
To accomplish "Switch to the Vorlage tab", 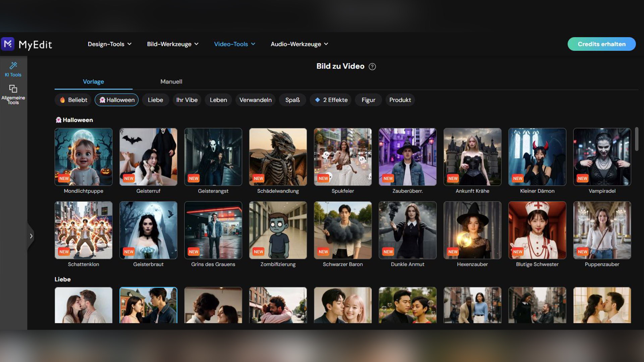I will coord(93,81).
